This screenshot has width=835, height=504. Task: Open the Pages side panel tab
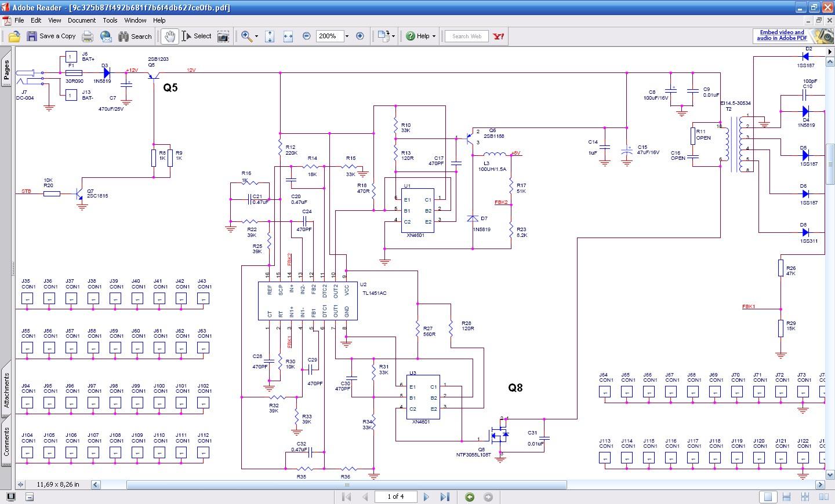(x=6, y=70)
